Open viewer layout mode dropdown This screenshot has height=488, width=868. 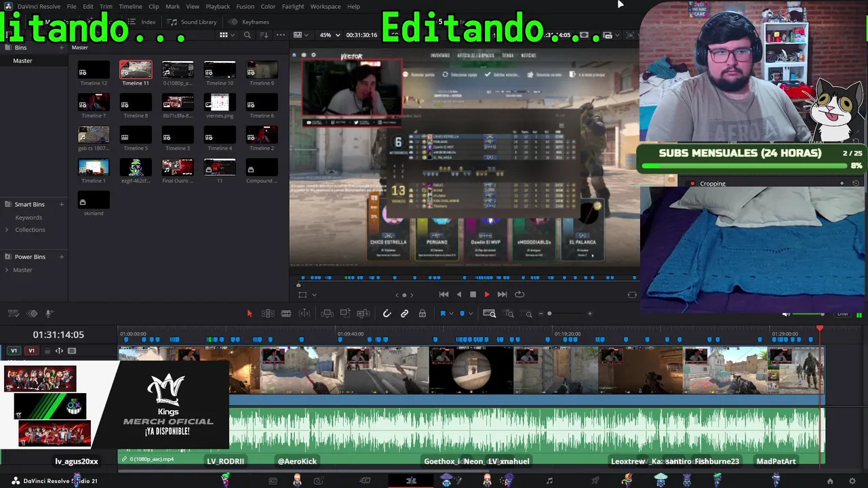(x=301, y=35)
